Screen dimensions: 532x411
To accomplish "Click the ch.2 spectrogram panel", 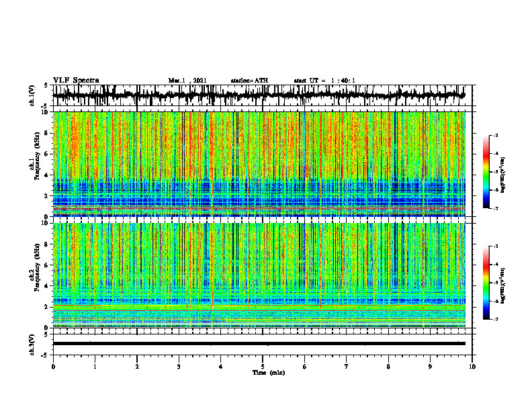I will pyautogui.click(x=259, y=275).
